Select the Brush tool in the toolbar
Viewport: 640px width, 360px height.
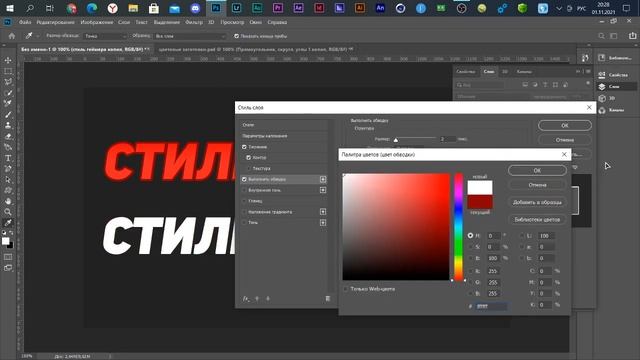click(8, 115)
